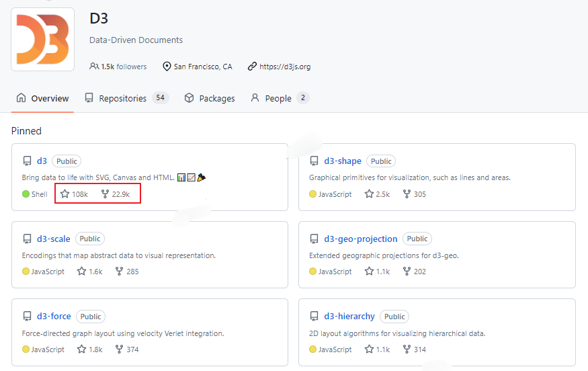Click the green Shell language dot
The height and width of the screenshot is (371, 588).
coord(26,194)
